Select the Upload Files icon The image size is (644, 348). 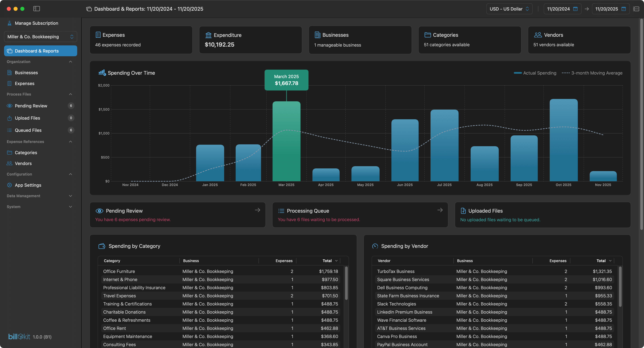(9, 118)
